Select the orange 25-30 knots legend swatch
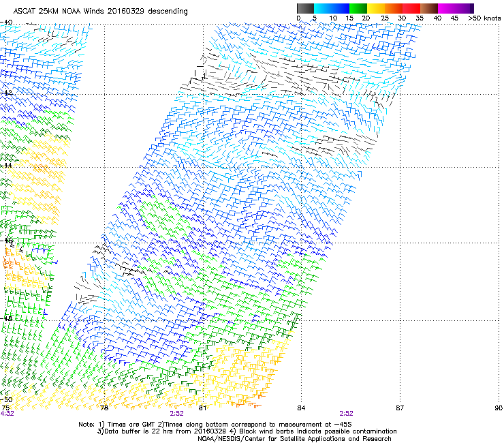Image resolution: width=504 pixels, height=443 pixels. coord(394,8)
